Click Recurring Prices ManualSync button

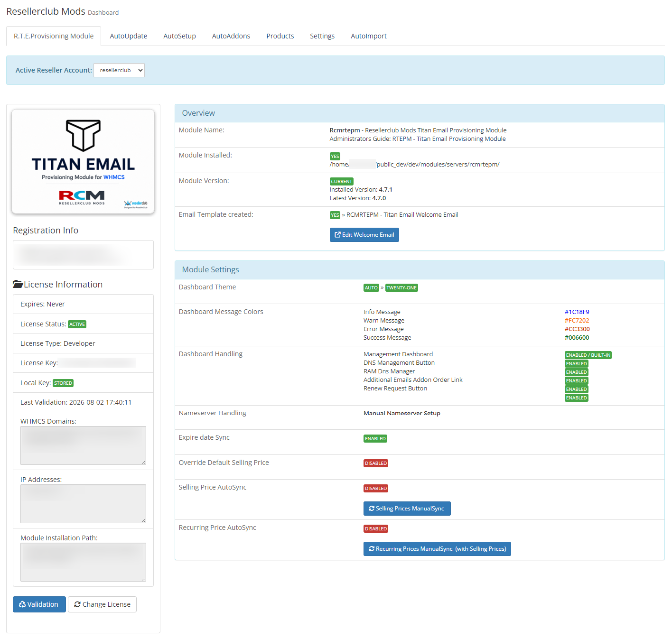tap(437, 549)
